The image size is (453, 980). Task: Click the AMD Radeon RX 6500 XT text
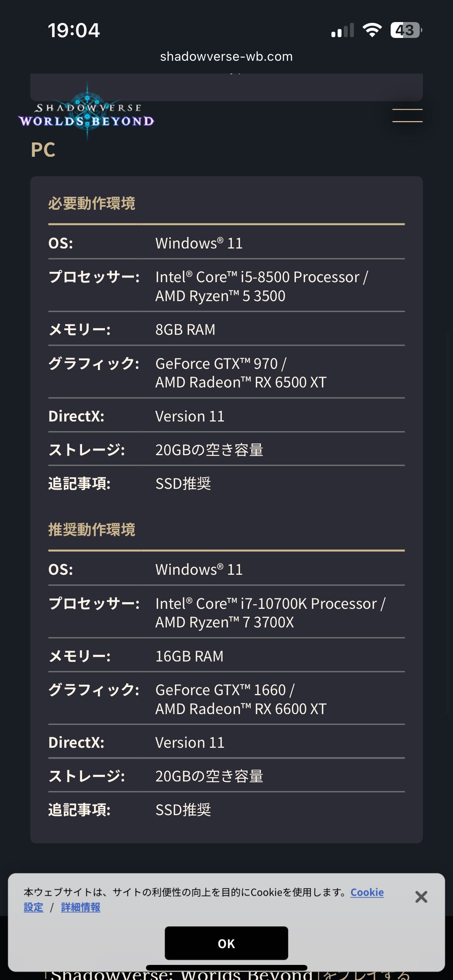(x=241, y=382)
